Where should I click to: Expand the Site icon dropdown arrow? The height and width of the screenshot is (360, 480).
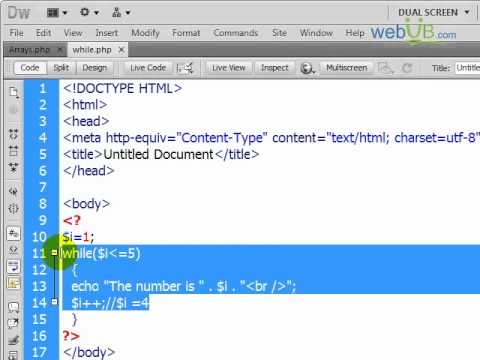click(128, 13)
